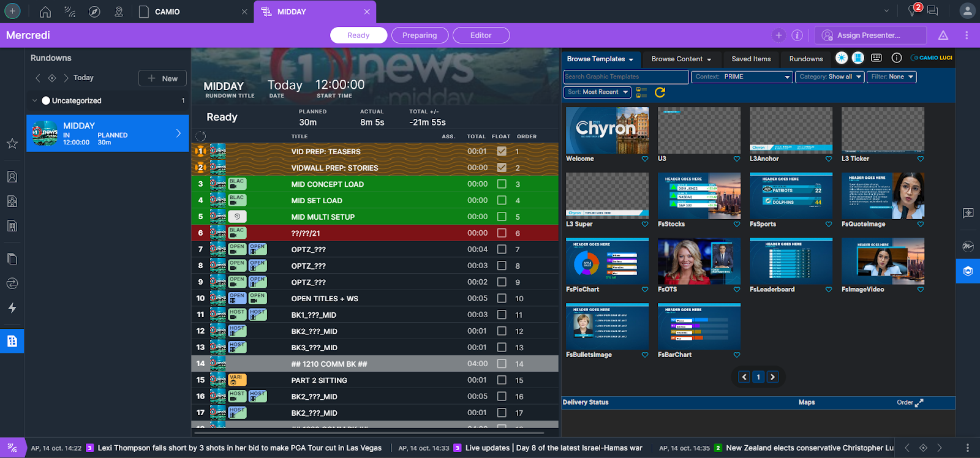Check float checkbox for MID CONCEPT LOAD
The width and height of the screenshot is (980, 458).
(x=502, y=184)
